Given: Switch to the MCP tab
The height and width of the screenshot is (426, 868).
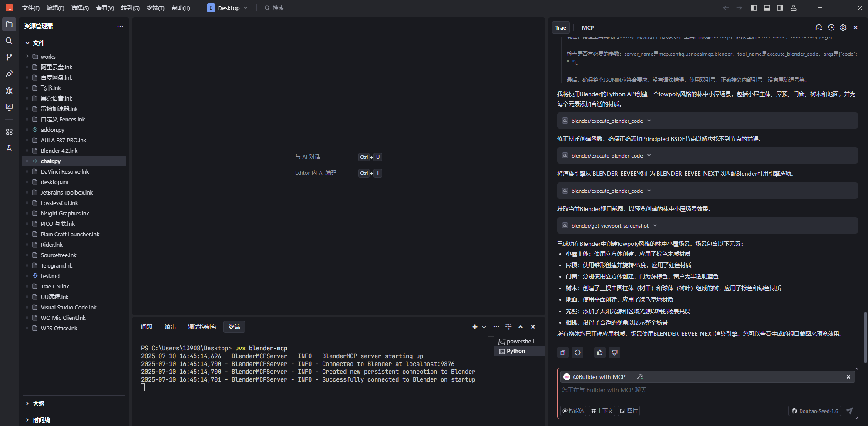Looking at the screenshot, I should [588, 27].
